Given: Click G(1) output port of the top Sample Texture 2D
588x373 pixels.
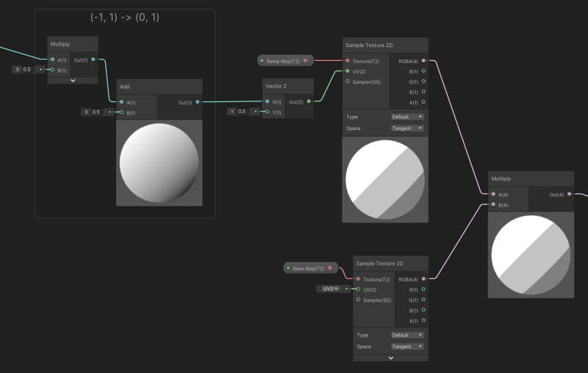Looking at the screenshot, I should 423,82.
